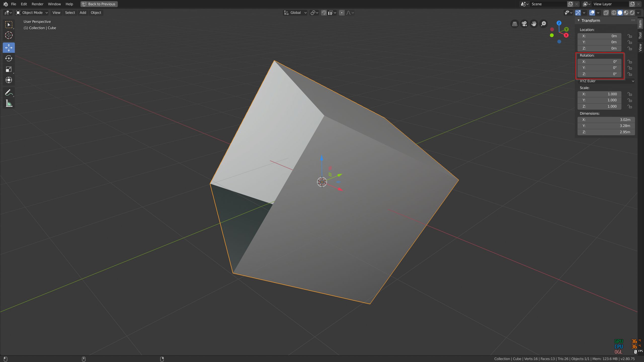Viewport: 644px width, 362px height.
Task: Click the viewport zoom magnifier icon
Action: click(x=543, y=24)
